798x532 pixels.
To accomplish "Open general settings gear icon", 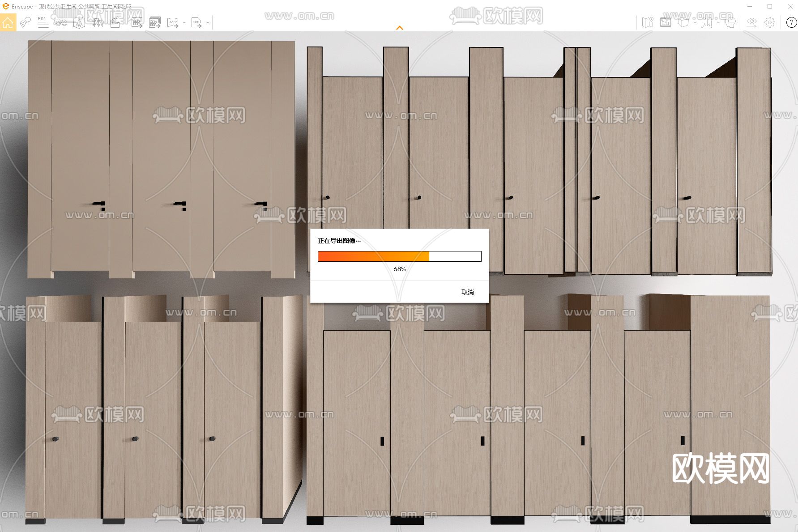I will pyautogui.click(x=770, y=22).
